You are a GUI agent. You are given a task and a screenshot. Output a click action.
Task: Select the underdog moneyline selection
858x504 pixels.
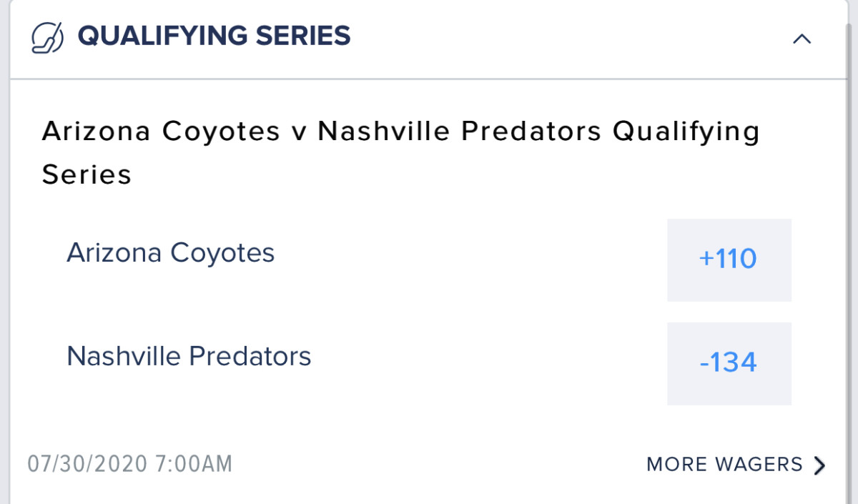(x=729, y=260)
